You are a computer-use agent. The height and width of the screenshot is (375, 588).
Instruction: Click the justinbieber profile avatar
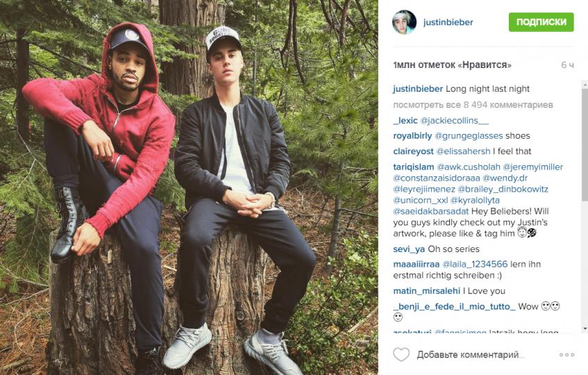click(404, 22)
